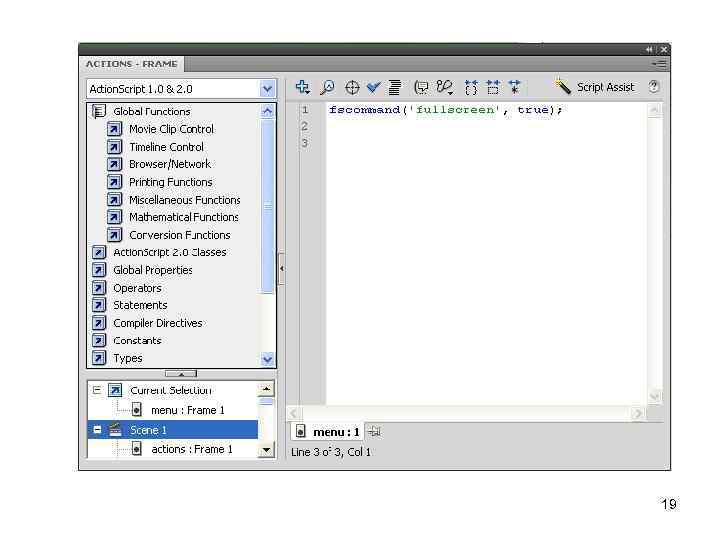The height and width of the screenshot is (540, 720).
Task: Toggle Script Assist mode
Action: pyautogui.click(x=594, y=87)
